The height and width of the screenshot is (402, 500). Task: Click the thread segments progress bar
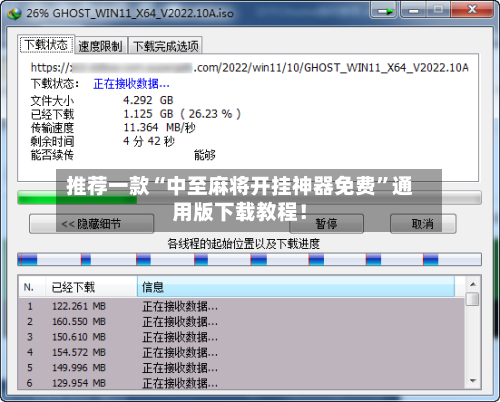click(249, 259)
